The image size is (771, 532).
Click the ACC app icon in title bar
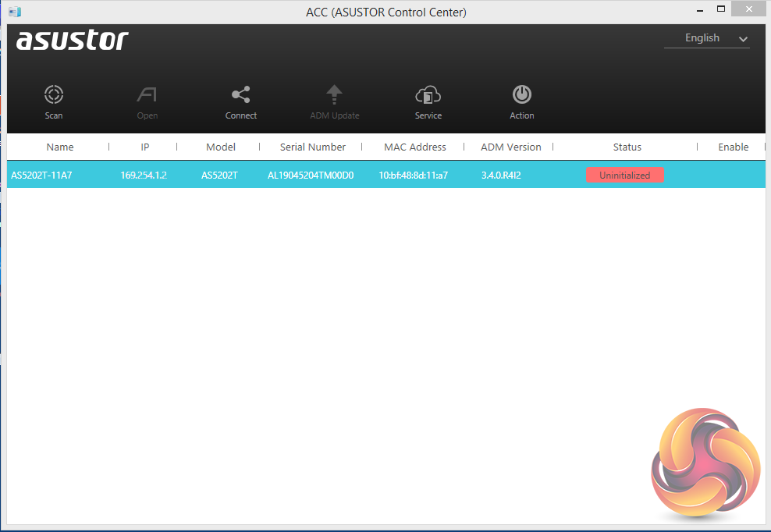[15, 12]
